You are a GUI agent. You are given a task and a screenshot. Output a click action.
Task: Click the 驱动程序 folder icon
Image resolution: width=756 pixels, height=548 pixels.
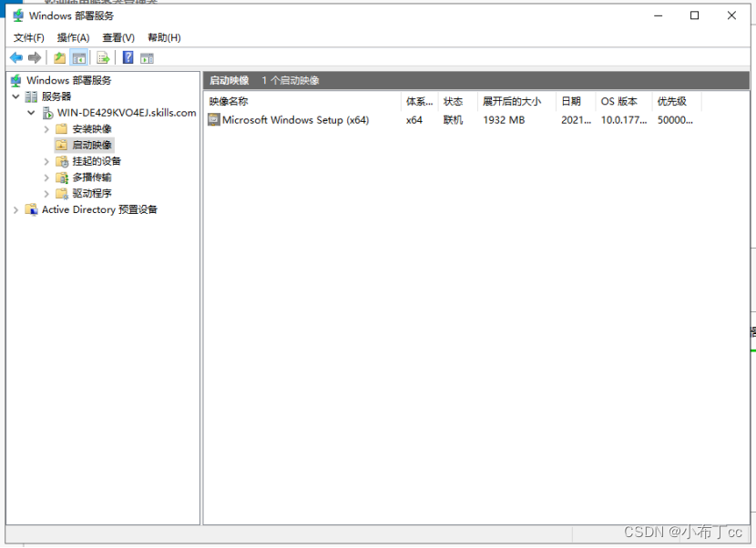click(x=62, y=194)
